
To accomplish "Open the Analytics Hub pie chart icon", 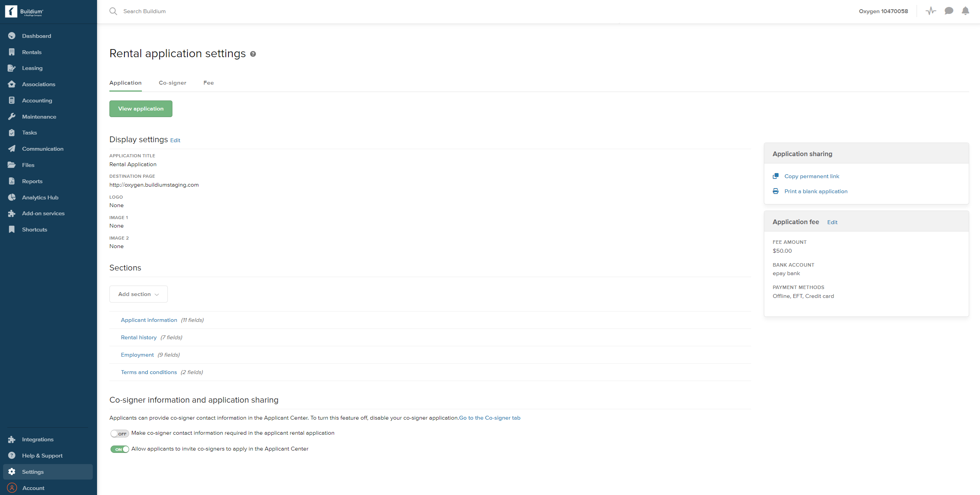I will (12, 197).
